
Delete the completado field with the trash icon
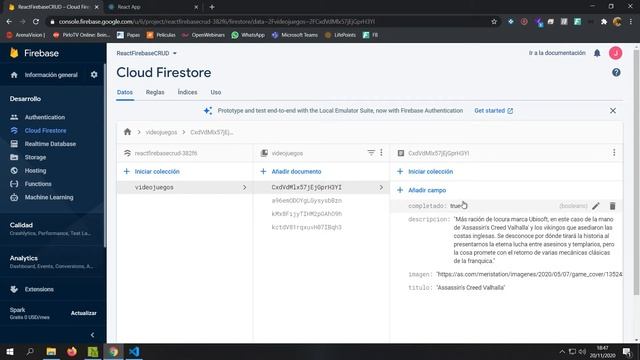coord(612,206)
